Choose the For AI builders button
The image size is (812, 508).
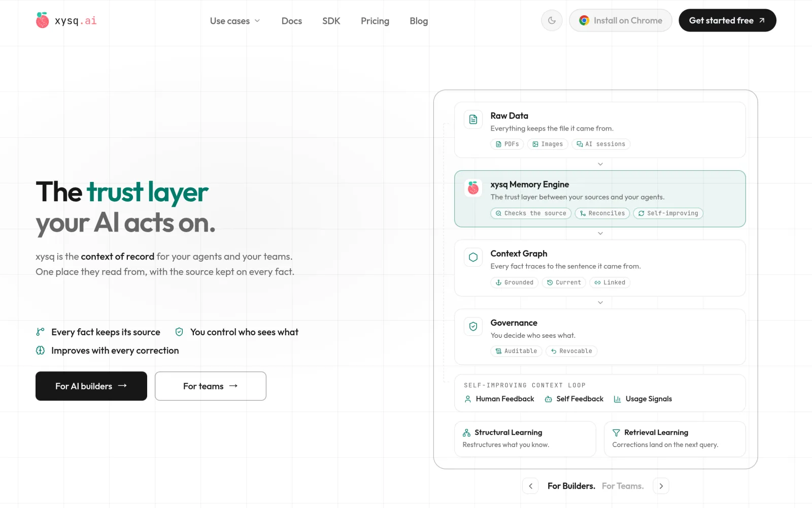[x=91, y=386]
